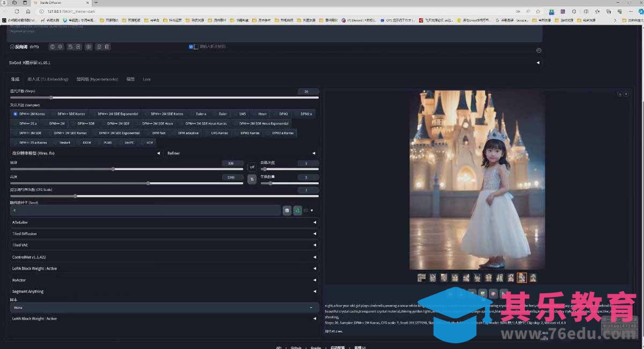Open the Hypernetworks tab

point(97,79)
